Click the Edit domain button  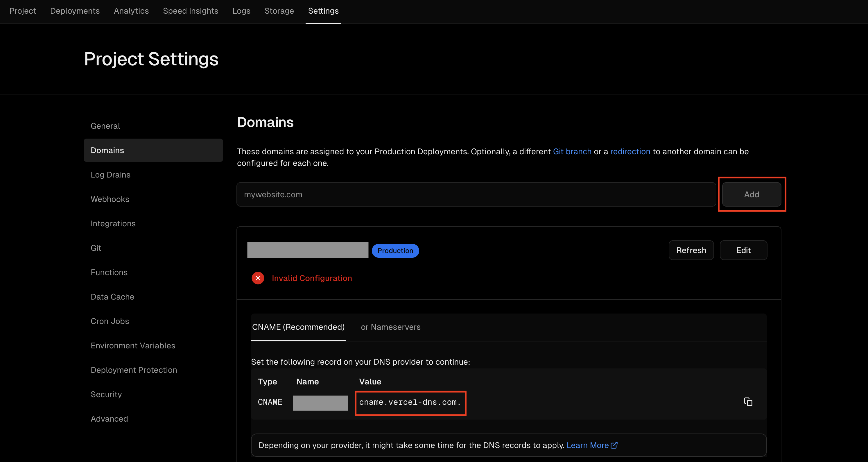[x=743, y=250]
